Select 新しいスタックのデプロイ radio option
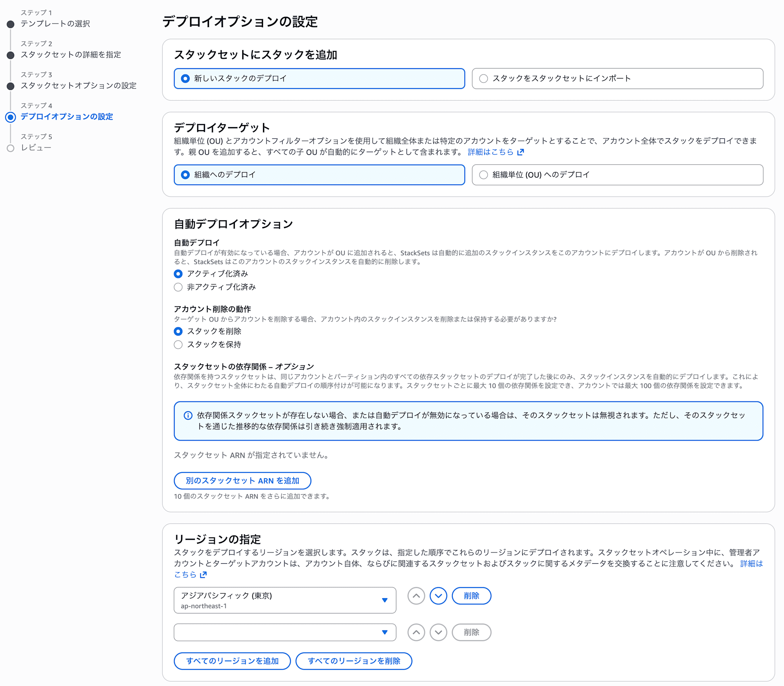 click(x=319, y=78)
